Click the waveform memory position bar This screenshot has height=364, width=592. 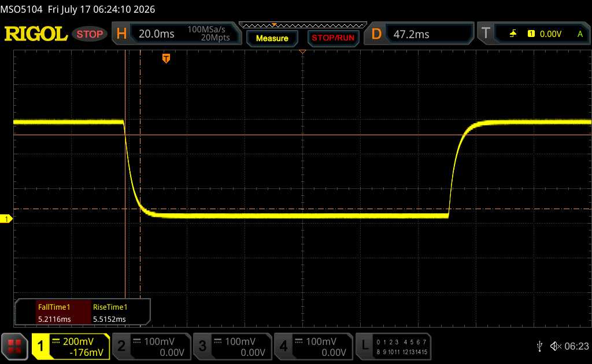point(303,25)
